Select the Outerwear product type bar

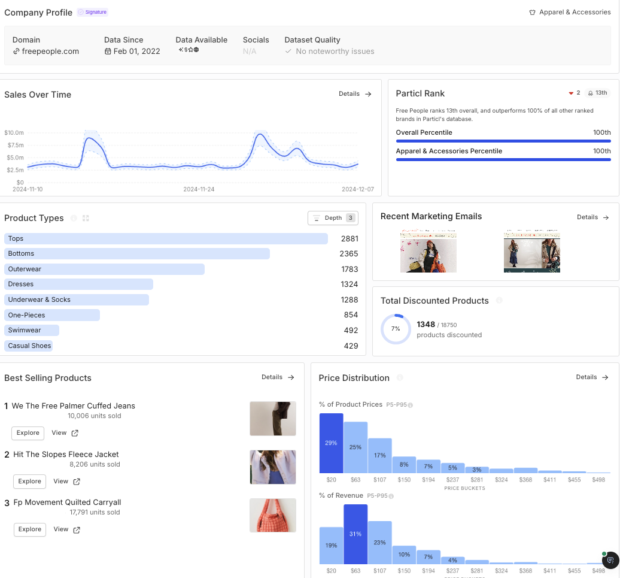coord(104,269)
